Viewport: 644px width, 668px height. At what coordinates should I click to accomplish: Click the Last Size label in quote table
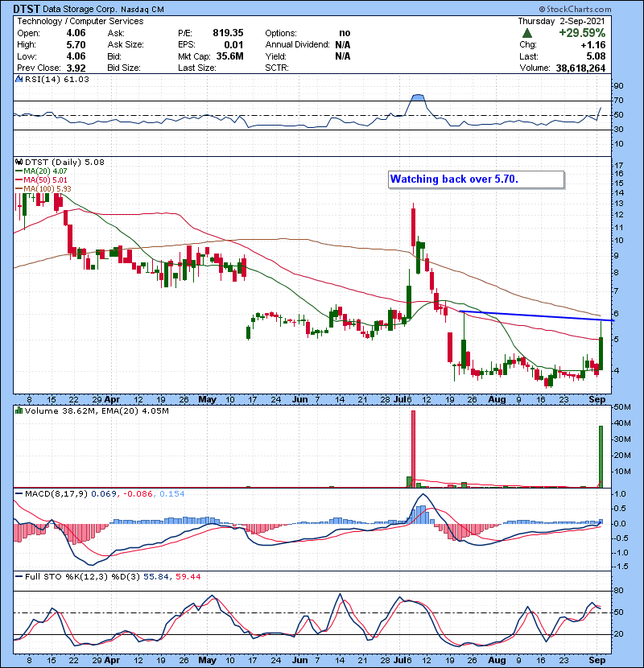point(197,68)
